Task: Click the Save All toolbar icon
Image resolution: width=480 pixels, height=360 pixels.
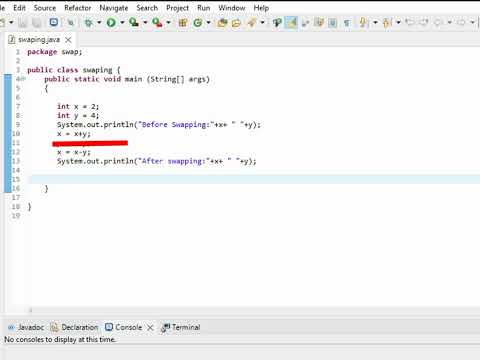Action: (x=36, y=23)
